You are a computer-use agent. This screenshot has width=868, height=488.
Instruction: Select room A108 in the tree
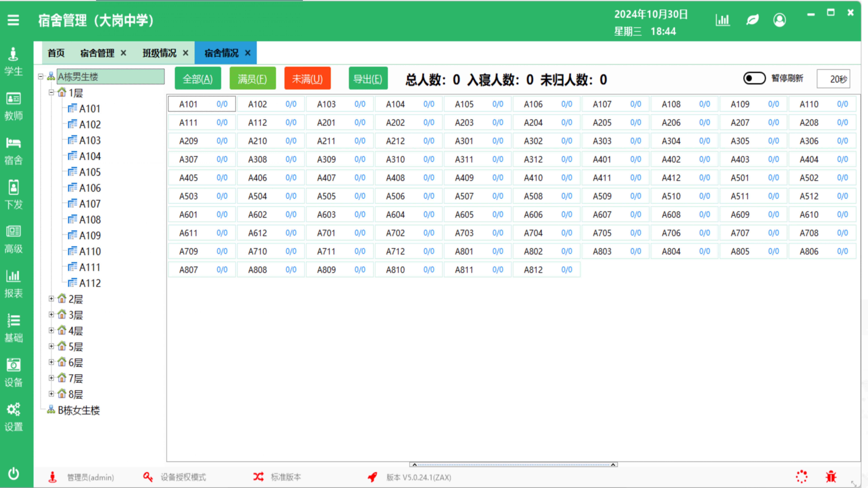90,220
